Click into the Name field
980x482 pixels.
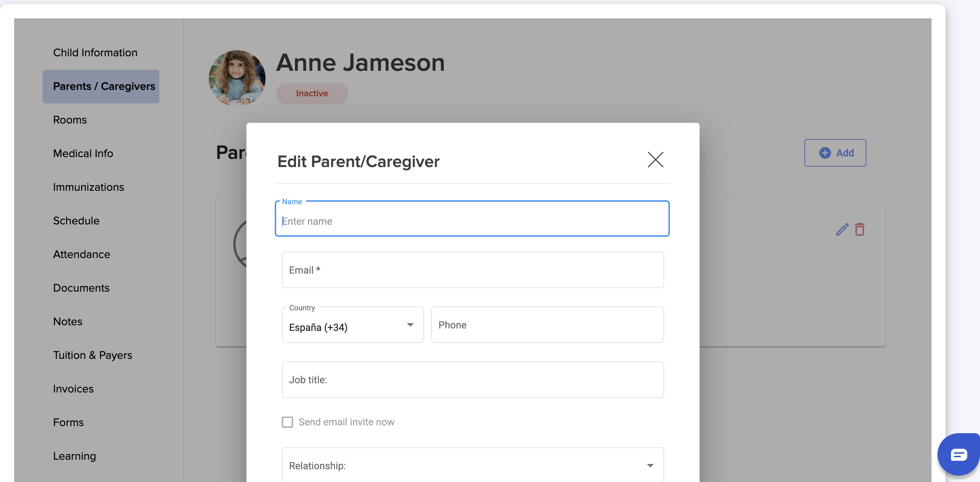pos(472,221)
